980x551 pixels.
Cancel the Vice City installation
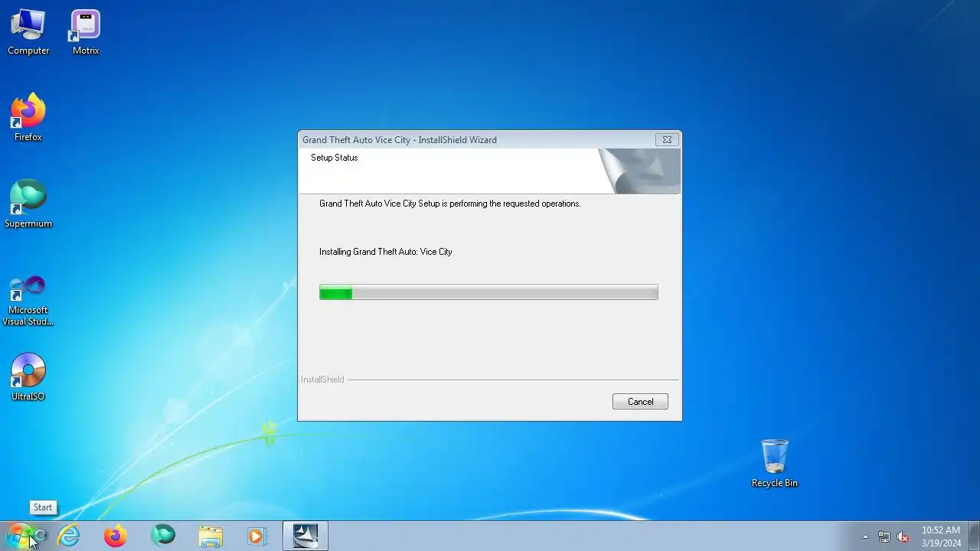click(640, 402)
